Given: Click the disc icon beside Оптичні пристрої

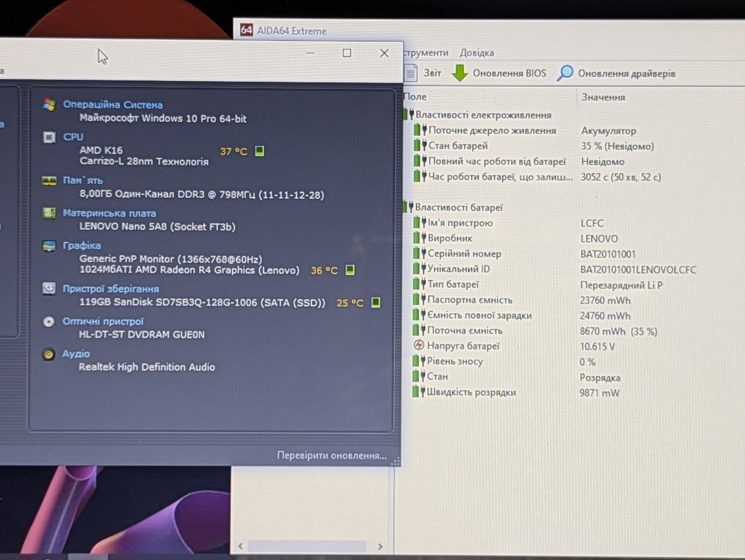Looking at the screenshot, I should click(x=49, y=322).
